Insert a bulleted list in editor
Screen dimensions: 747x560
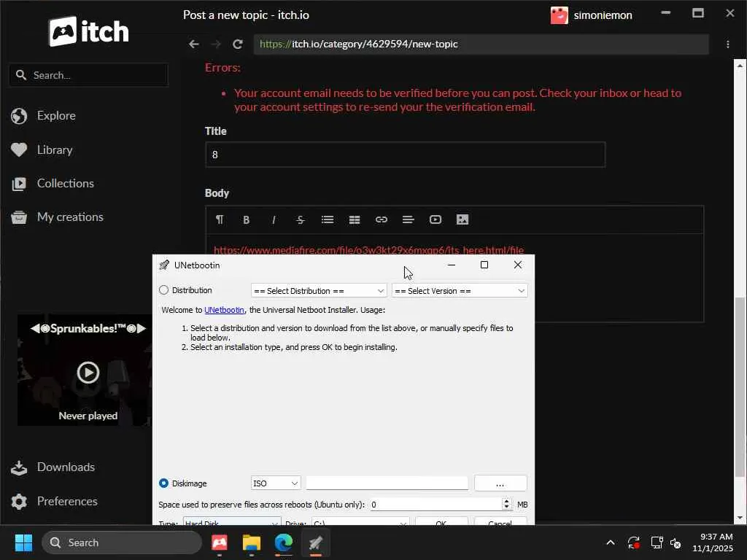point(328,219)
